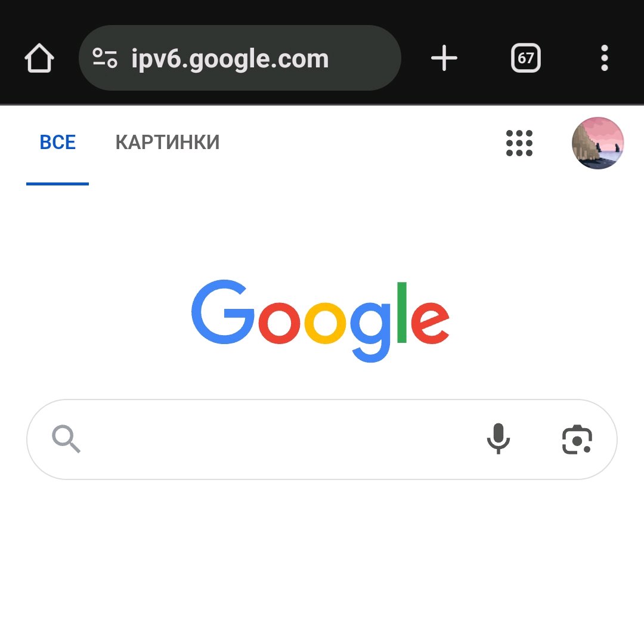The width and height of the screenshot is (644, 644).
Task: Open the tab switcher showing 67
Action: point(526,58)
